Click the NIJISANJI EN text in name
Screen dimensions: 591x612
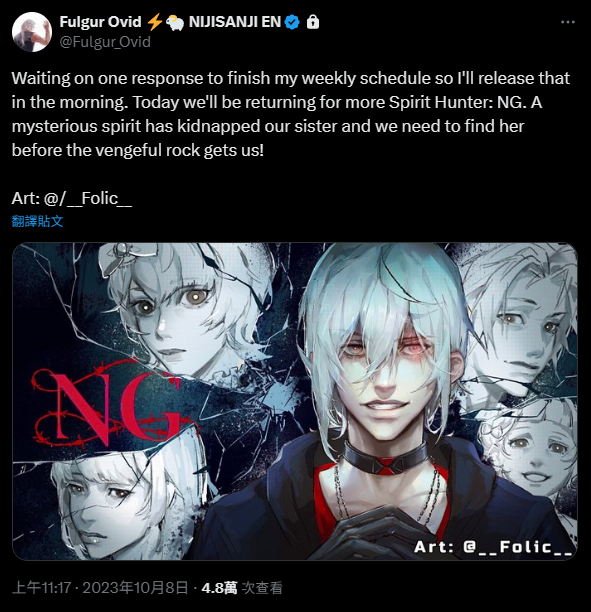pyautogui.click(x=235, y=22)
